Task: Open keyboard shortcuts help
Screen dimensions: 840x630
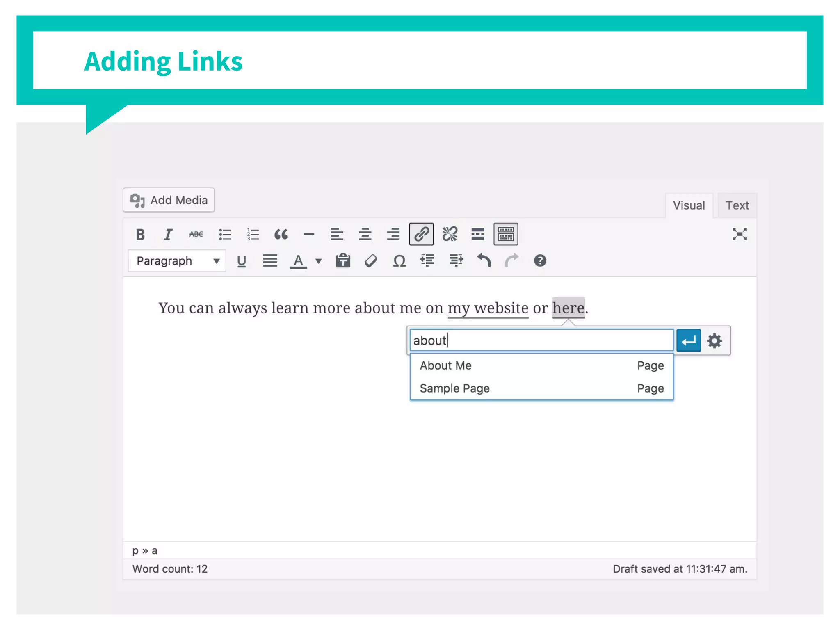Action: tap(540, 261)
